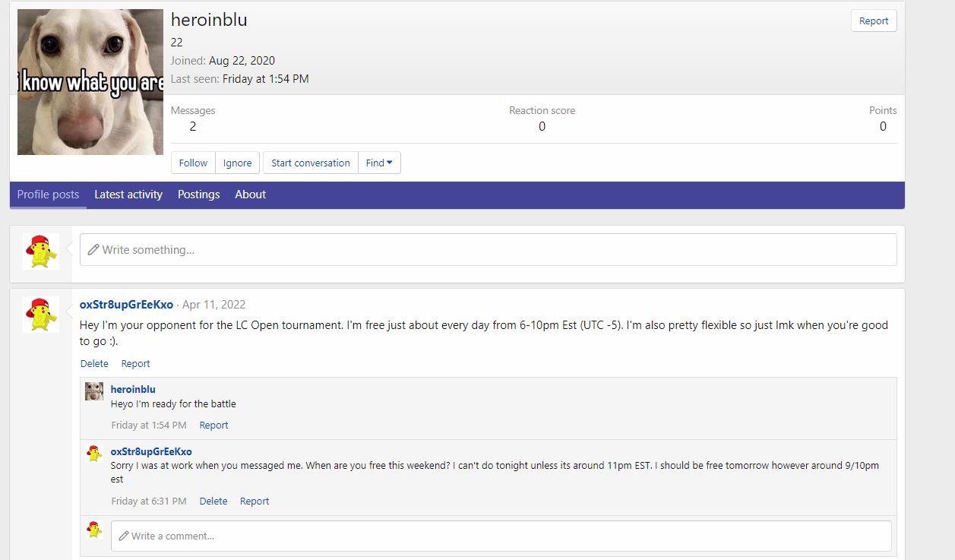Report heroinblu's 'Heyo I'm ready' comment
The height and width of the screenshot is (560, 955).
coord(213,426)
